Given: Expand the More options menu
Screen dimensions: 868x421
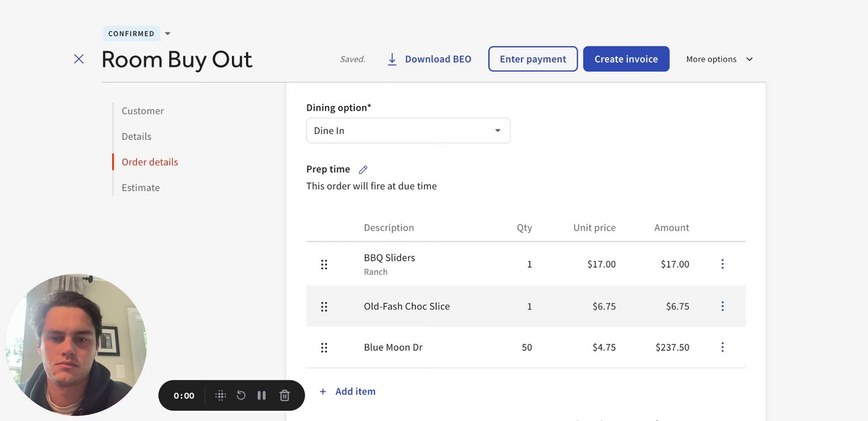Looking at the screenshot, I should pyautogui.click(x=719, y=59).
